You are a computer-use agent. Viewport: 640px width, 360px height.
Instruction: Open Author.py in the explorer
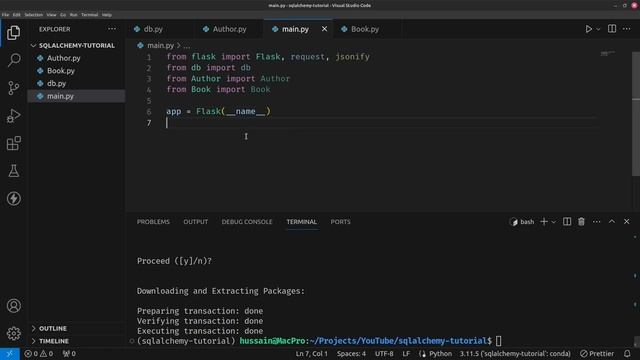click(x=76, y=58)
